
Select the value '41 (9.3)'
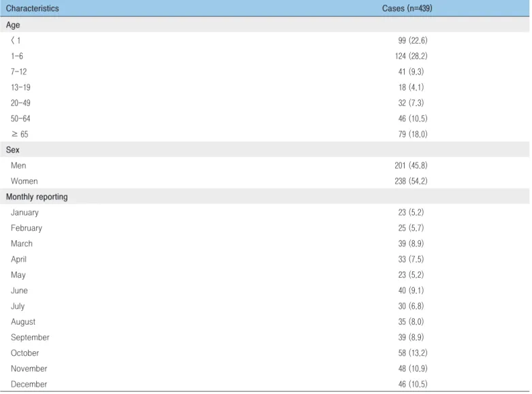[x=411, y=72]
